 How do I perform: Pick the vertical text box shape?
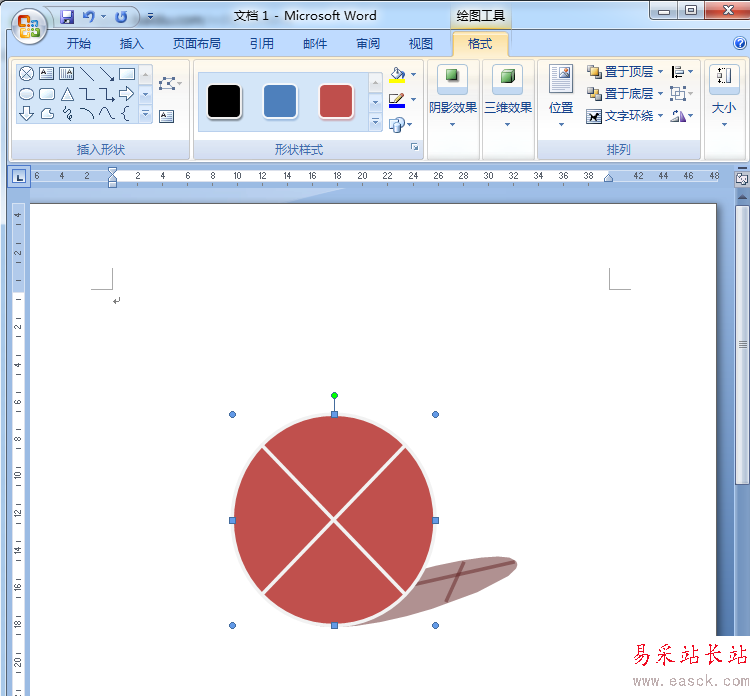66,73
